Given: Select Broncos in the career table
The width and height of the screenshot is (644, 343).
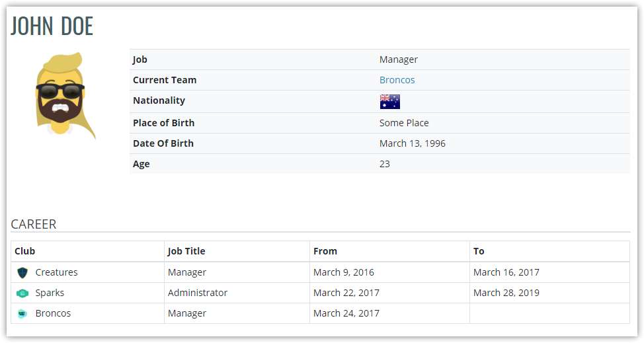Looking at the screenshot, I should [x=53, y=313].
